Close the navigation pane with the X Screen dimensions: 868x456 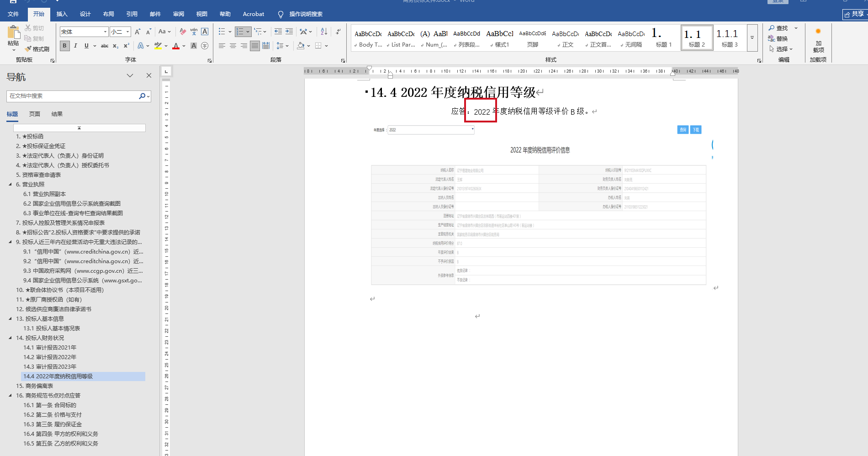(149, 75)
